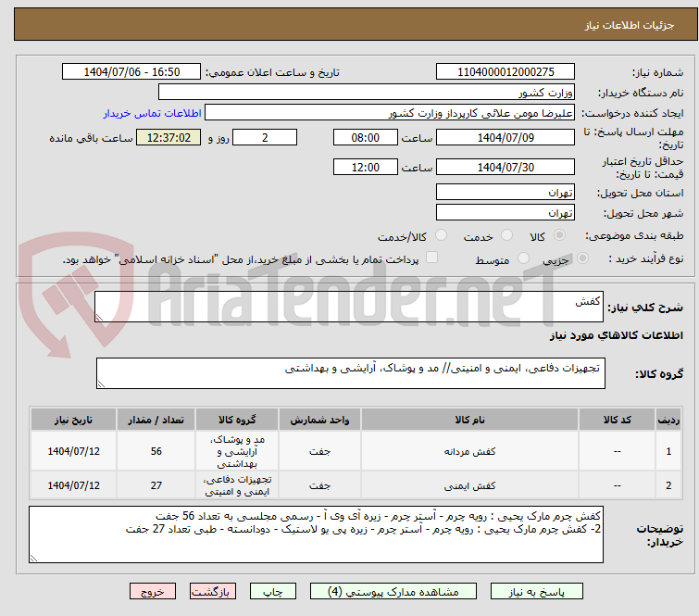This screenshot has width=699, height=616.
Task: Click the کفش مردانه item name cell
Action: (x=469, y=451)
